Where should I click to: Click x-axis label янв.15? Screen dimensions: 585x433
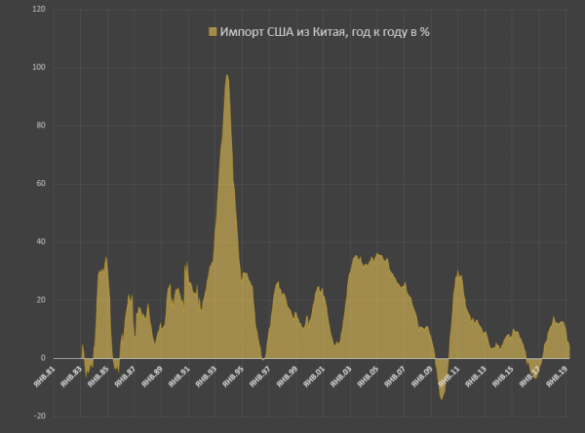(x=503, y=377)
